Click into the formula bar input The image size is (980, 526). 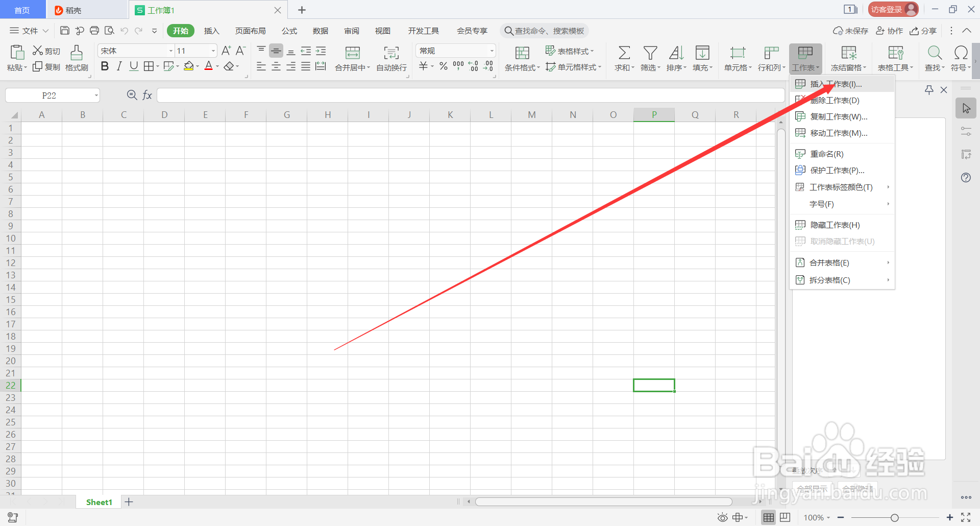tap(471, 95)
